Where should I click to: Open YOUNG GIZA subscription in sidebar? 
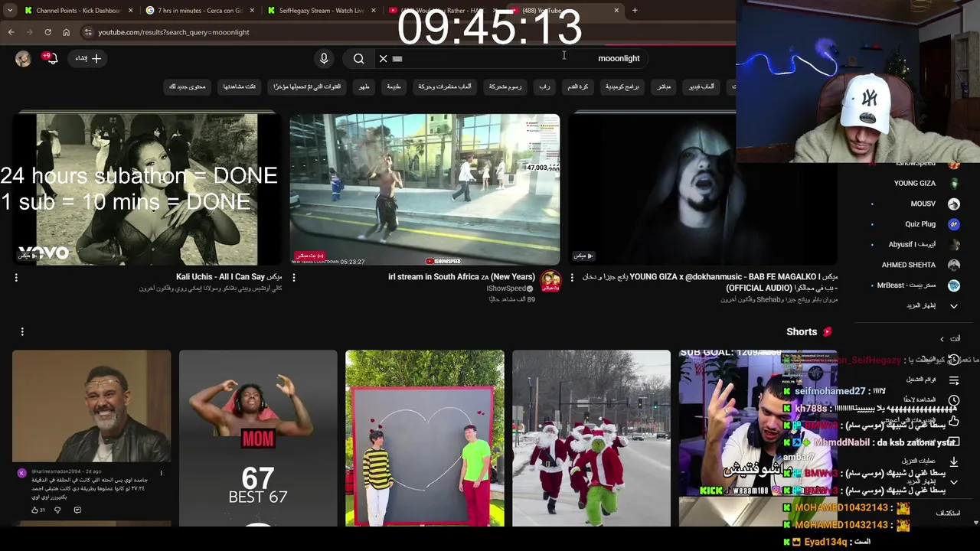tap(915, 184)
